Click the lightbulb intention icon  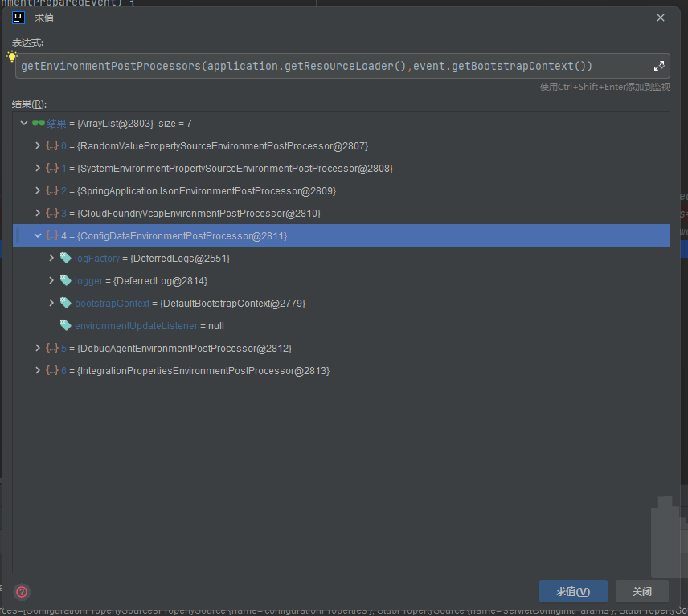[11, 57]
